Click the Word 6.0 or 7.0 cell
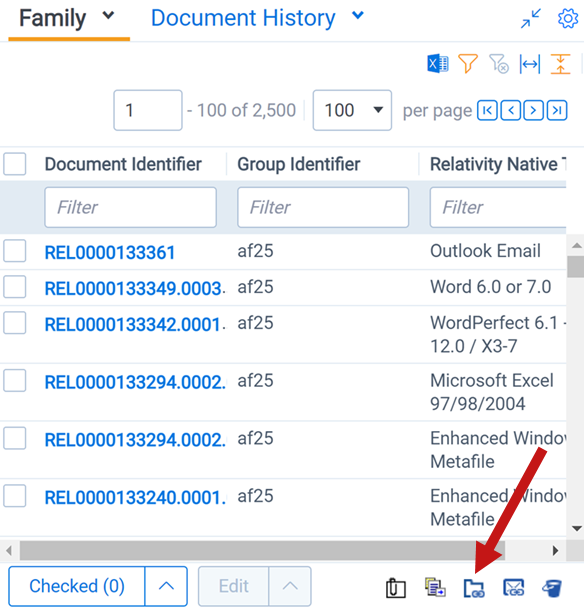This screenshot has height=608, width=584. click(x=491, y=287)
